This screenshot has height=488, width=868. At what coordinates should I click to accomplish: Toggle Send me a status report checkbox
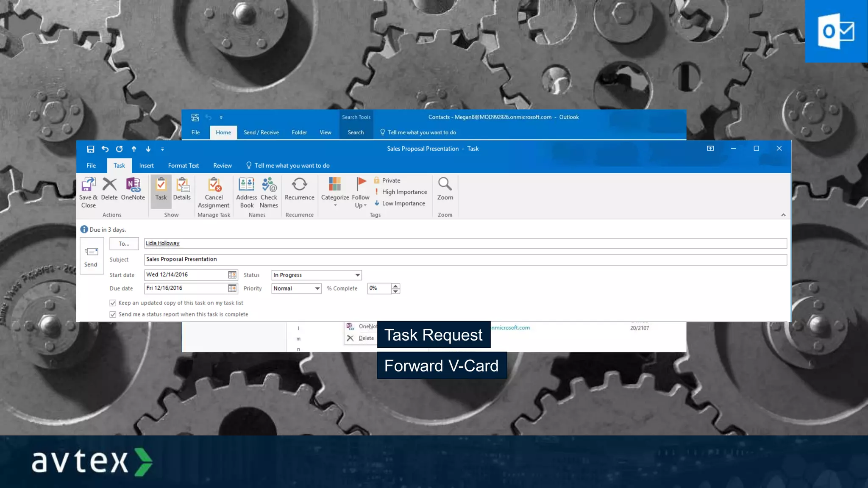click(x=113, y=314)
